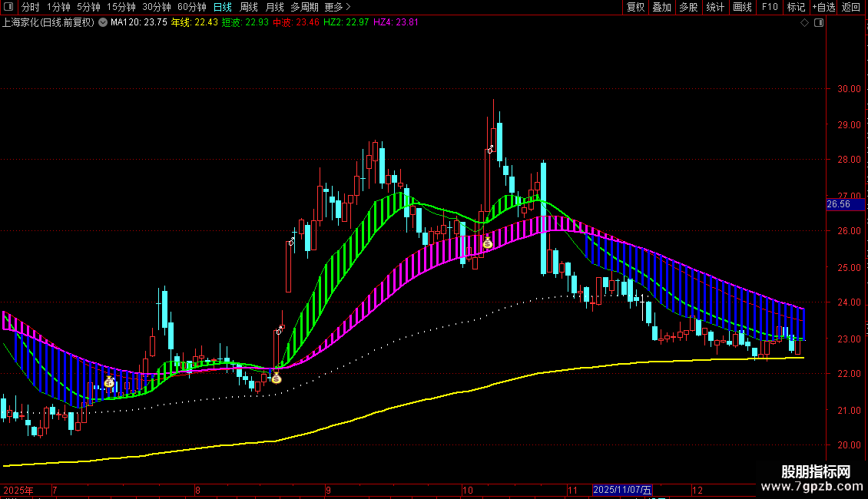The image size is (868, 499).
Task: Click month 12 on the time axis
Action: (x=697, y=490)
